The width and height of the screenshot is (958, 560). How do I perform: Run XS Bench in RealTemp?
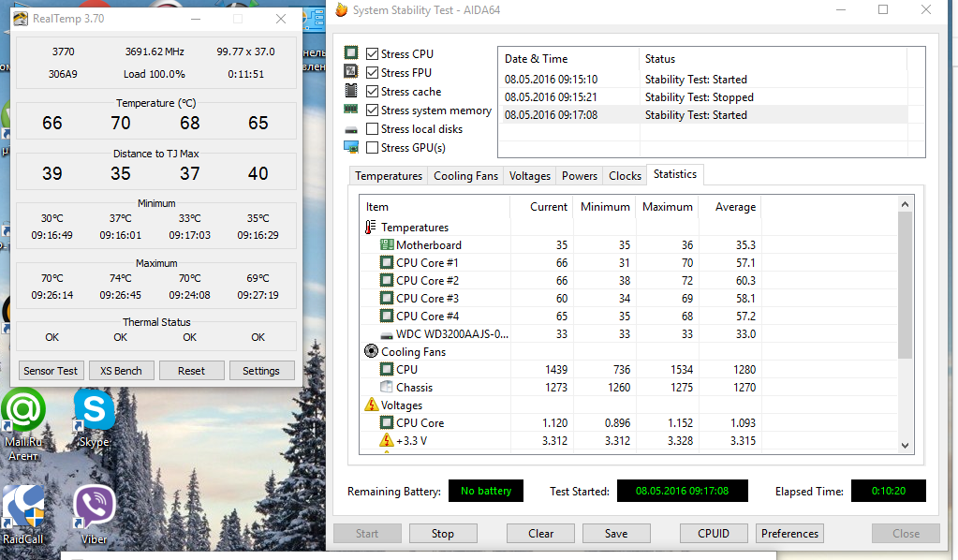coord(121,371)
